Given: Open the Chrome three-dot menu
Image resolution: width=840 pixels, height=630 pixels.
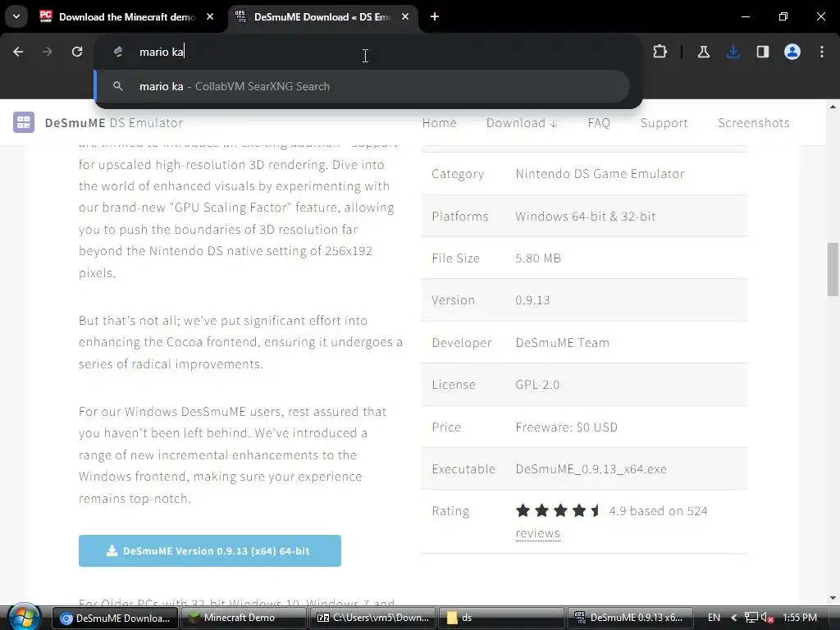Looking at the screenshot, I should (x=822, y=52).
